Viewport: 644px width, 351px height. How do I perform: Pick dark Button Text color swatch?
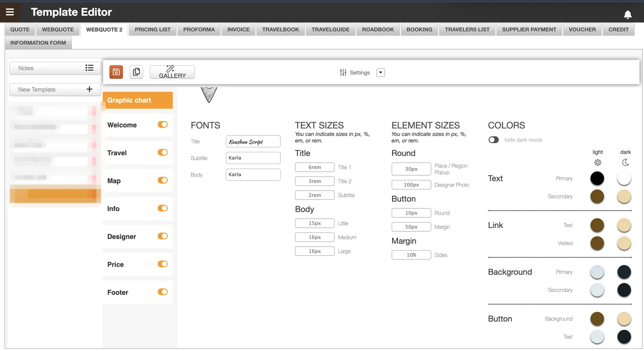point(624,336)
